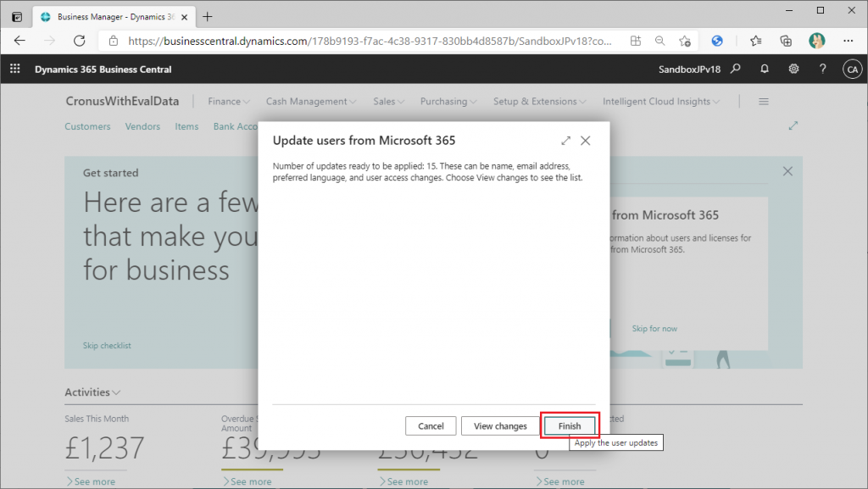Expand the Role Center page view

pyautogui.click(x=793, y=125)
